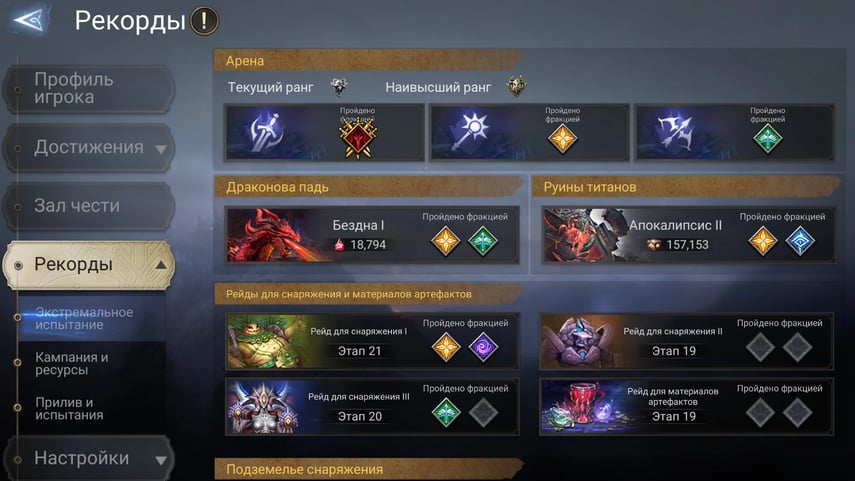Expand the Достижения section arrow
Screen dimensions: 855x481
[161, 149]
